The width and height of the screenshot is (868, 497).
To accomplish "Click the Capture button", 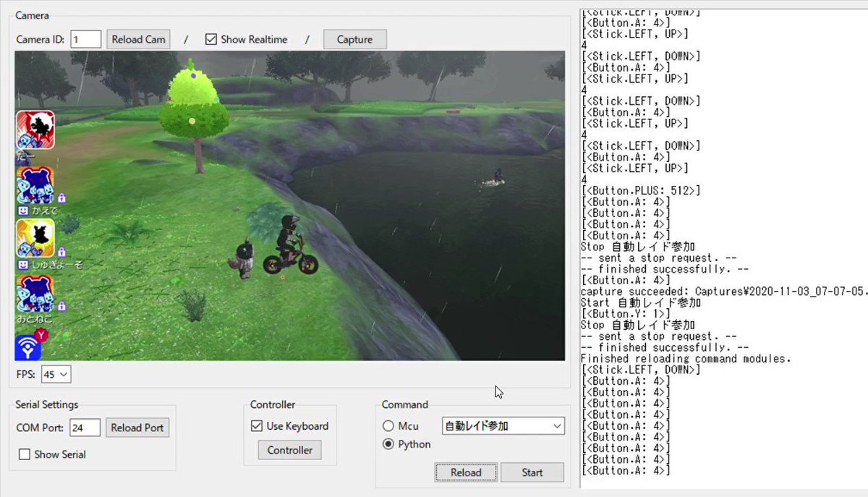I will tap(354, 39).
